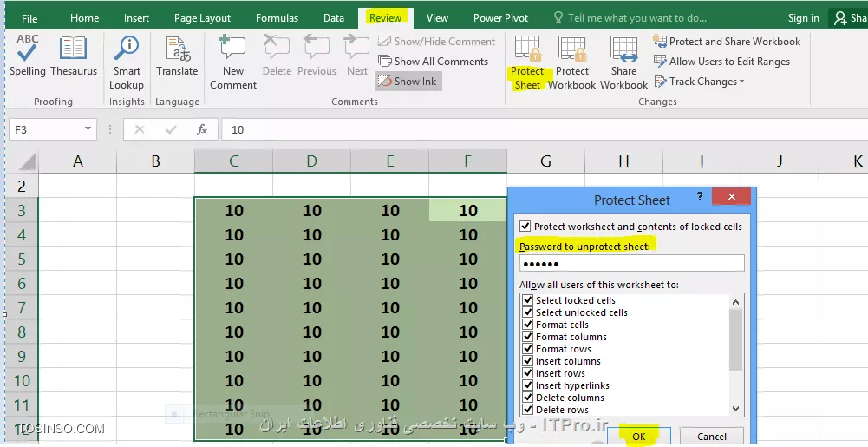868x447 pixels.
Task: Select row 9 header
Action: click(x=22, y=356)
